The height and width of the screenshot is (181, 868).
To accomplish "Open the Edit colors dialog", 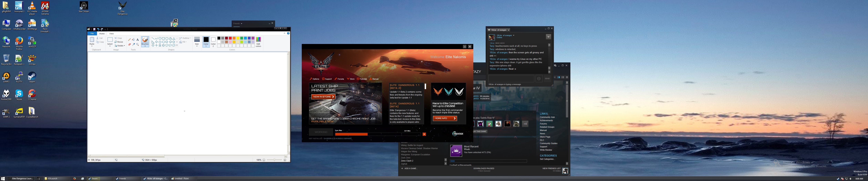I will [259, 42].
